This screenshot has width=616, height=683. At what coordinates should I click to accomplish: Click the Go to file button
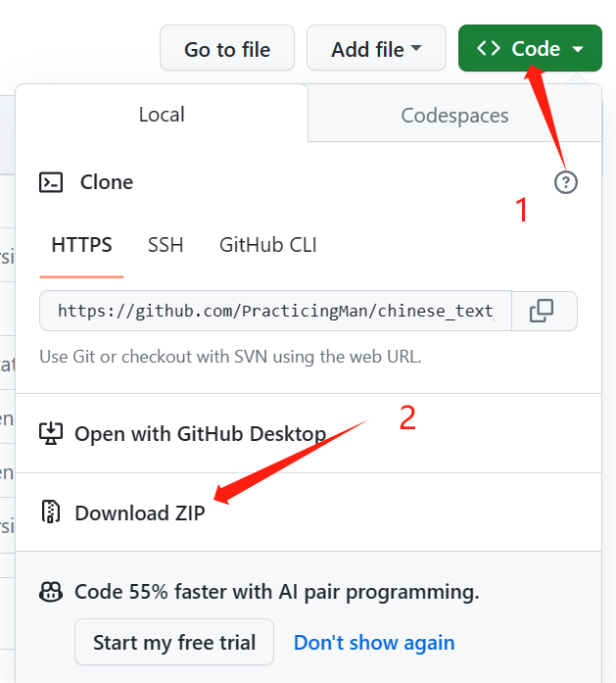tap(227, 48)
